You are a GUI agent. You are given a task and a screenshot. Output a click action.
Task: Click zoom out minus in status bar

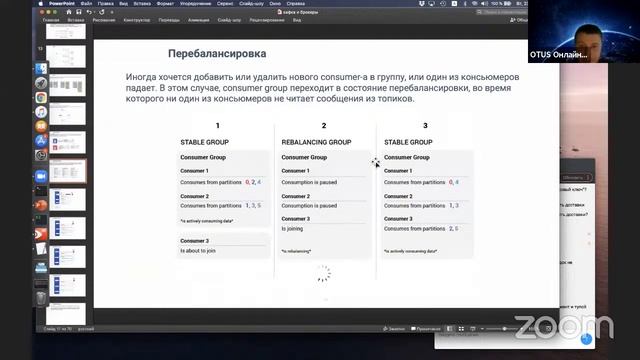click(482, 329)
